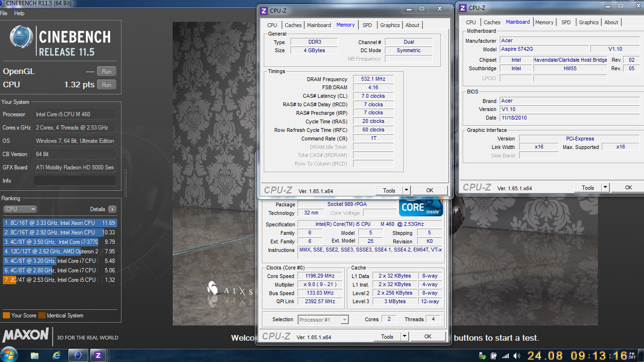The height and width of the screenshot is (362, 644).
Task: Select the 4C/8T 3.20 GHz Core i7 ranking row
Action: click(59, 261)
